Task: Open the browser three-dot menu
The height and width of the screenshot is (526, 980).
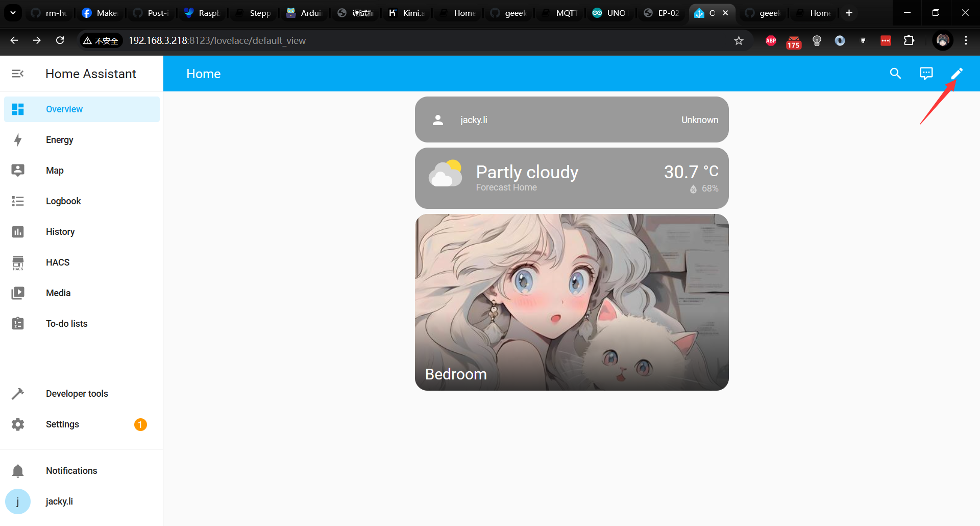Action: click(x=966, y=40)
